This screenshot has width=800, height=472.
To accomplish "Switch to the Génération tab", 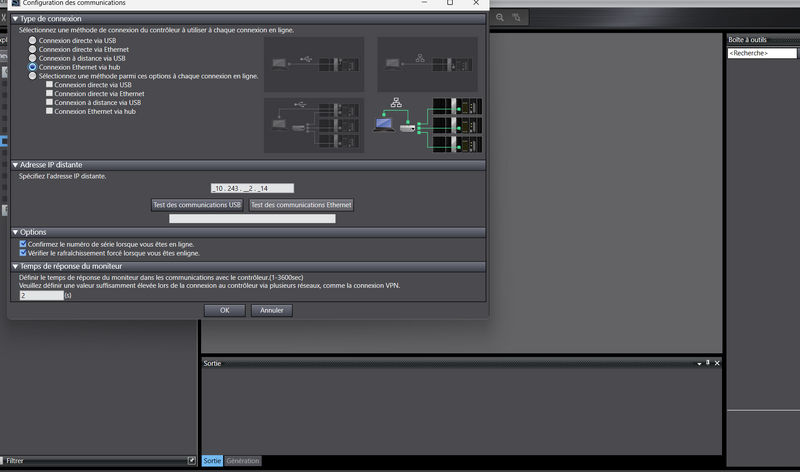I will coord(243,461).
